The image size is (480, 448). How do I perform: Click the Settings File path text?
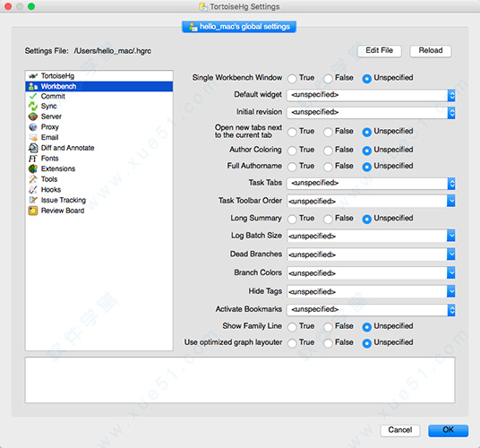point(112,51)
